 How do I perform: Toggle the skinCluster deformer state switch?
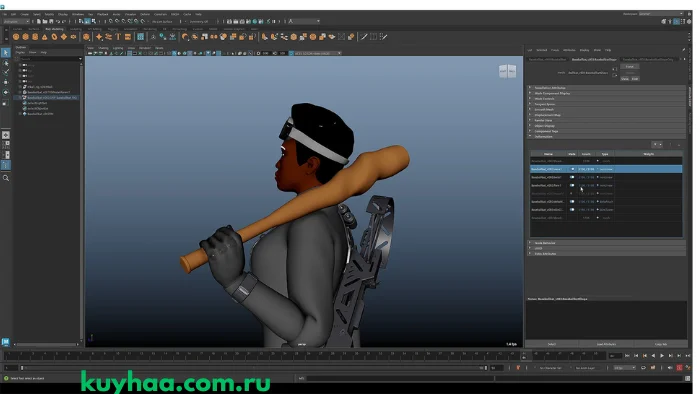572,210
